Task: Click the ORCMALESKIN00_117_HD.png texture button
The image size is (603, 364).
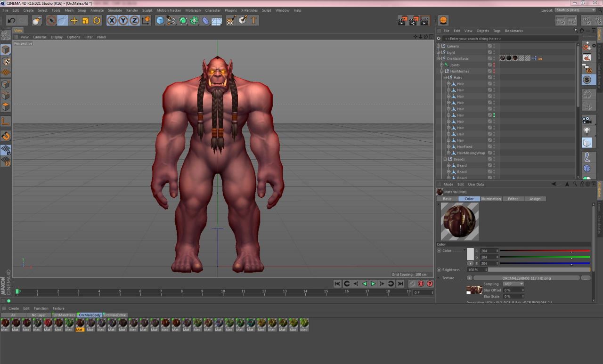Action: [526, 278]
